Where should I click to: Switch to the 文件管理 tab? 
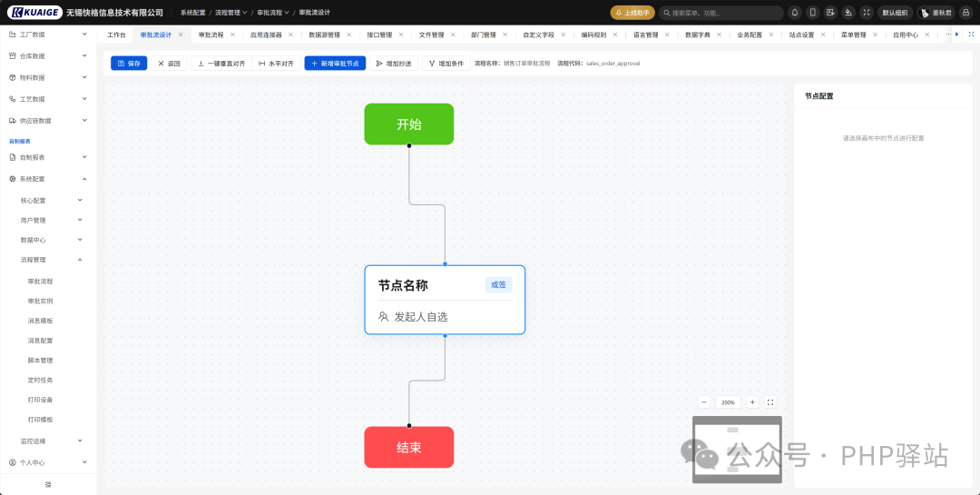[431, 35]
